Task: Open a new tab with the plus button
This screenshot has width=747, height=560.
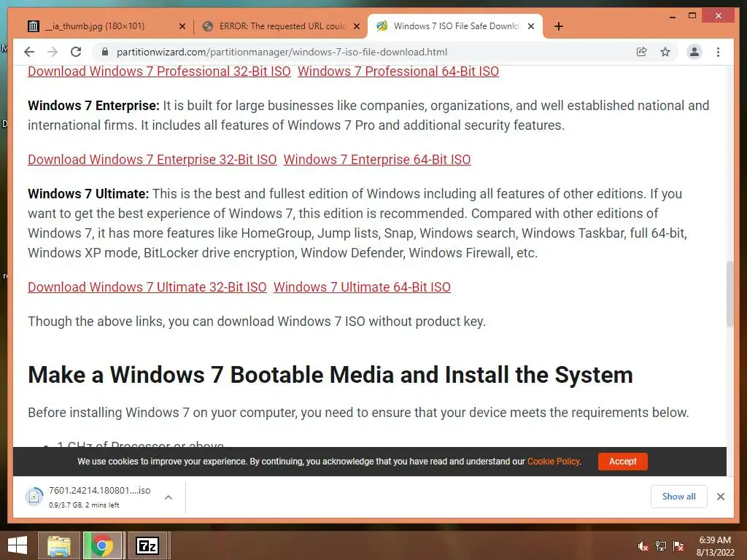Action: (x=559, y=26)
